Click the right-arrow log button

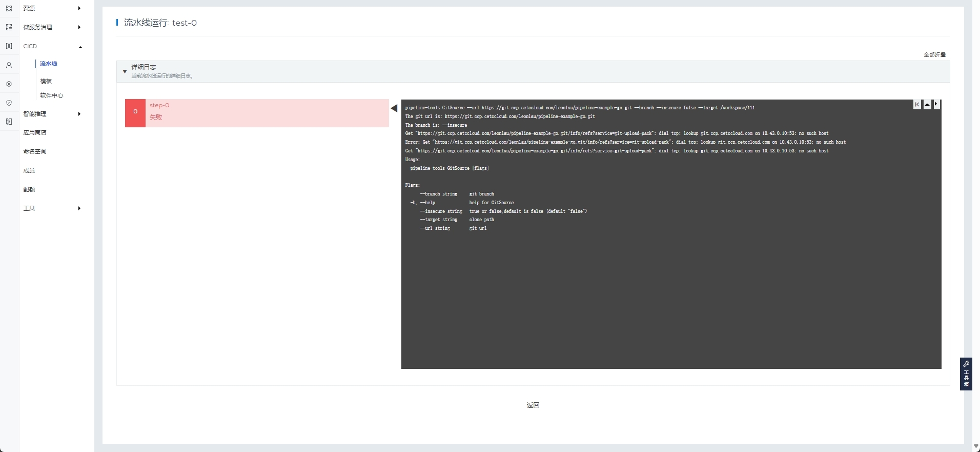[936, 105]
